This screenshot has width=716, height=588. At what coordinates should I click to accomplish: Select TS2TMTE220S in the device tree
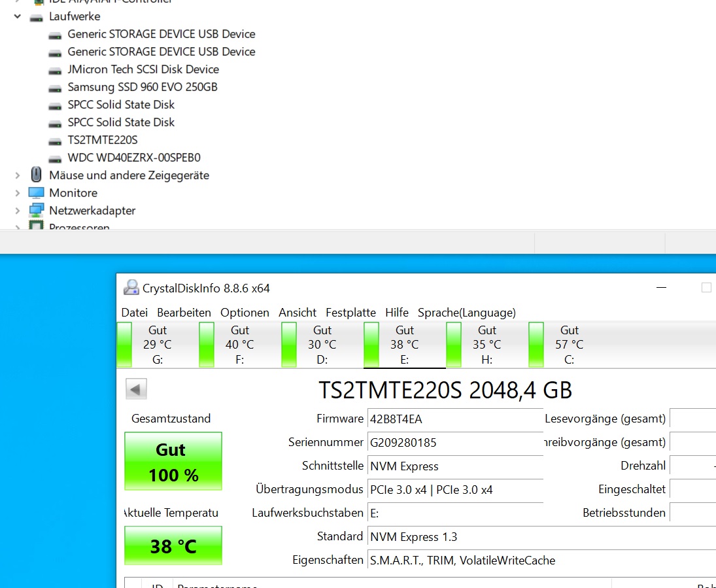click(102, 140)
